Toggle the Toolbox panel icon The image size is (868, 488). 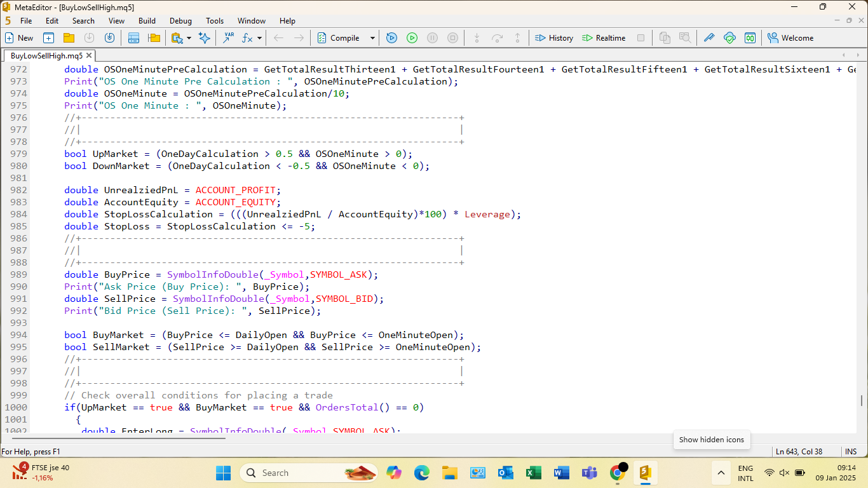[x=133, y=38]
